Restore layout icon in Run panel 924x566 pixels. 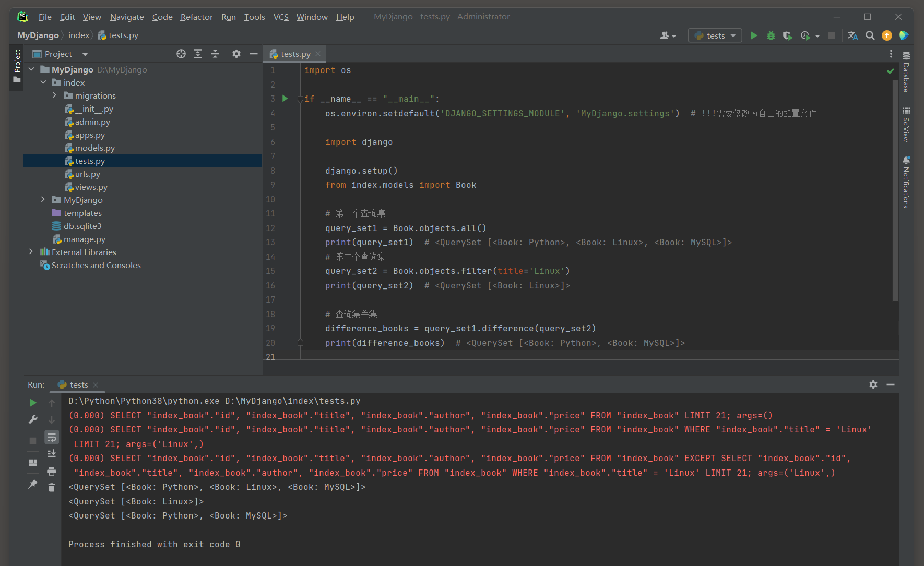pyautogui.click(x=33, y=463)
